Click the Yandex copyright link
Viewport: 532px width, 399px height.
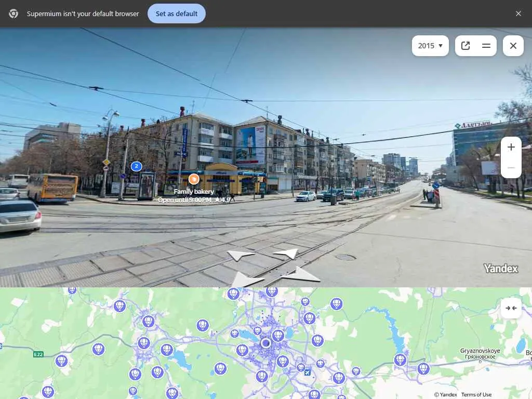click(x=445, y=395)
